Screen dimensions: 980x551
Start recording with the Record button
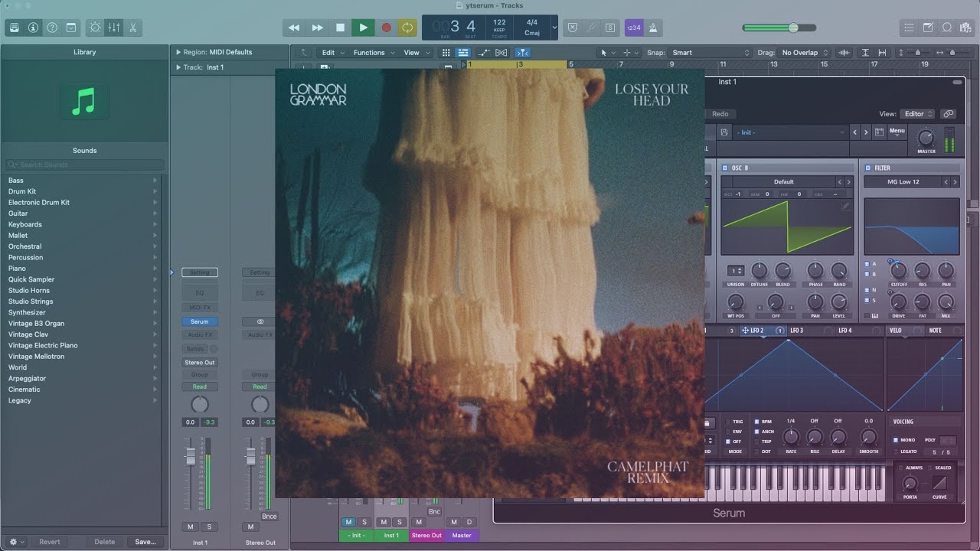pos(386,28)
